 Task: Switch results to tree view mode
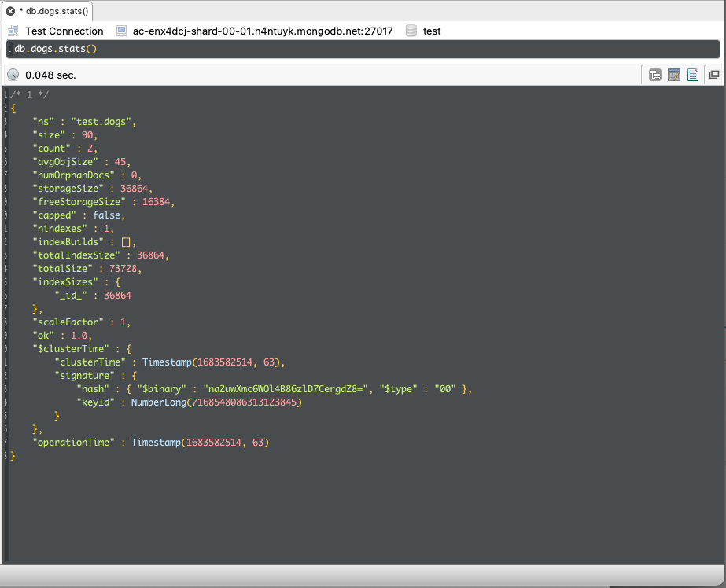click(x=654, y=75)
